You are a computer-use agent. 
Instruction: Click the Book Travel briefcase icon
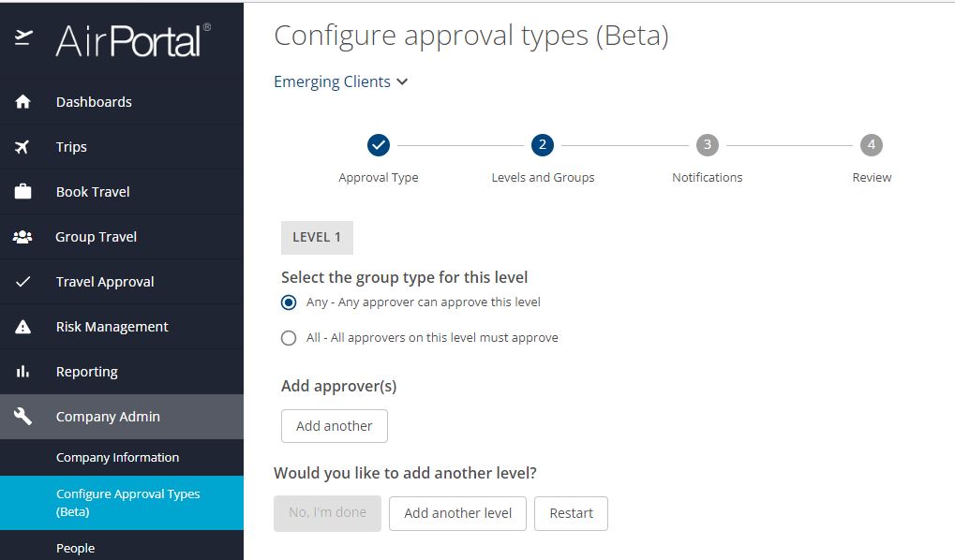coord(22,191)
